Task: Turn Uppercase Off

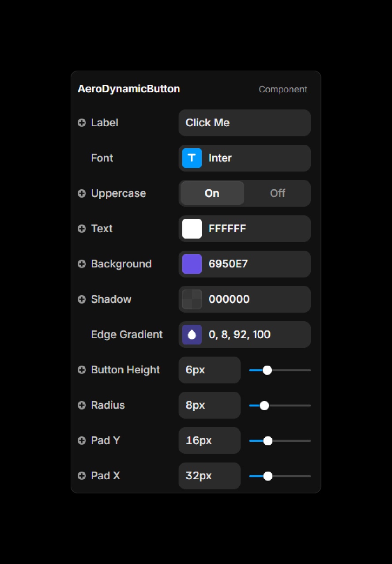Action: pyautogui.click(x=277, y=193)
